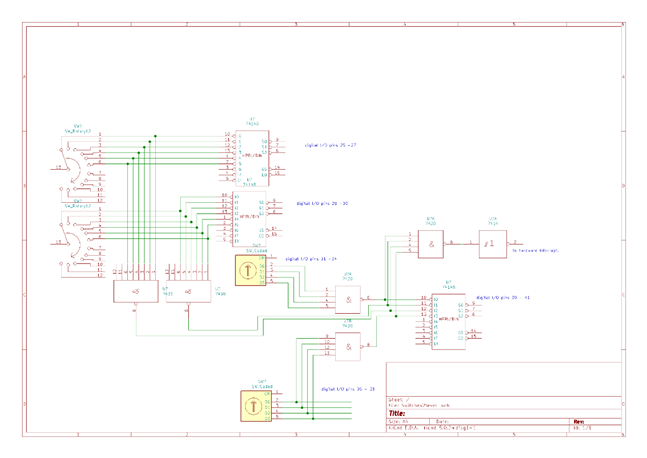The width and height of the screenshot is (647, 458).
Task: Select the 7414 inverter gate symbol
Action: (x=493, y=244)
